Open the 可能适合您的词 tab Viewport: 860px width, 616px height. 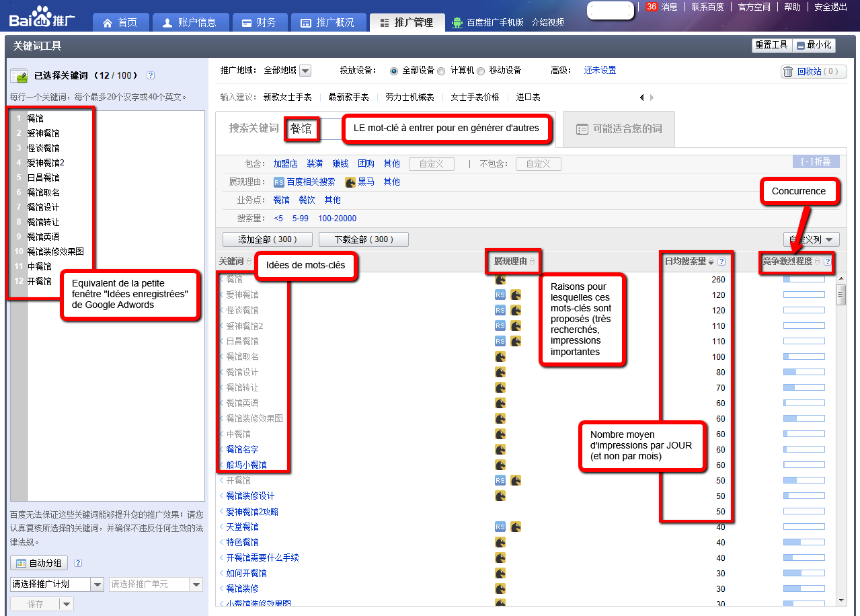[x=619, y=129]
